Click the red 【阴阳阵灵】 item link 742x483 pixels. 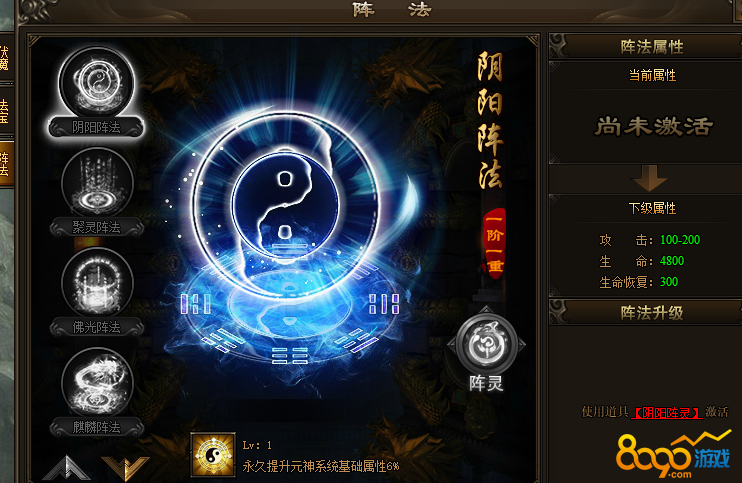[666, 413]
